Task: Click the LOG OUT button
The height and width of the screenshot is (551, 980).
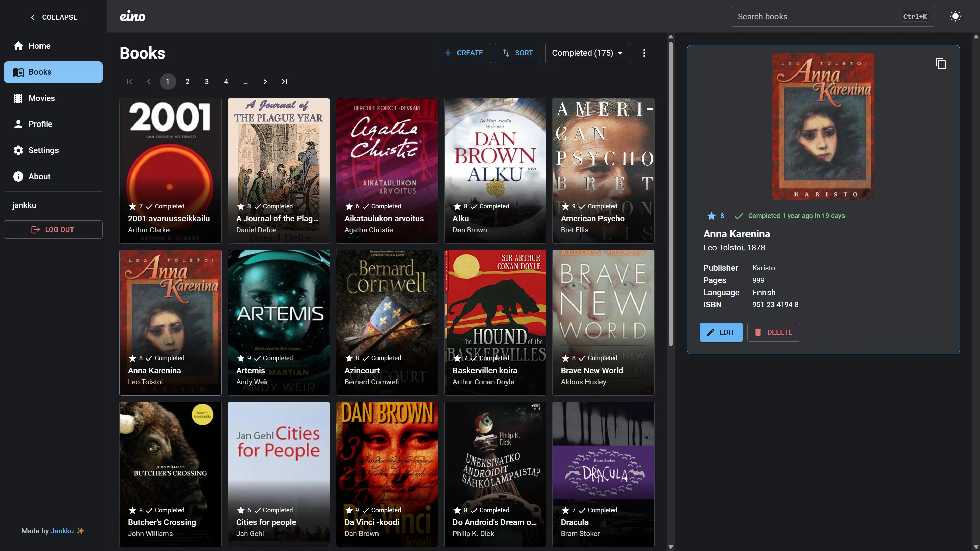Action: click(53, 230)
